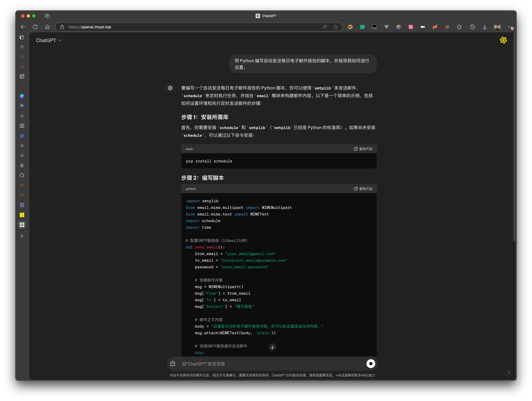The width and height of the screenshot is (532, 401).
Task: Bookmark this page with the star icon
Action: click(x=336, y=27)
